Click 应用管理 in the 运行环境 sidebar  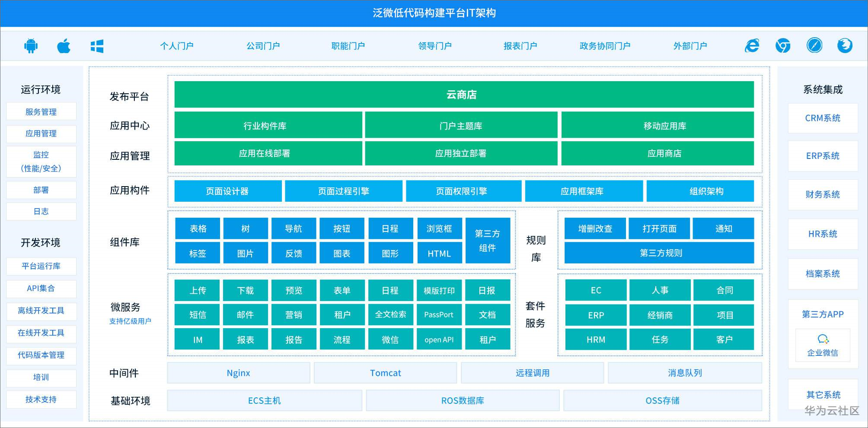coord(41,133)
